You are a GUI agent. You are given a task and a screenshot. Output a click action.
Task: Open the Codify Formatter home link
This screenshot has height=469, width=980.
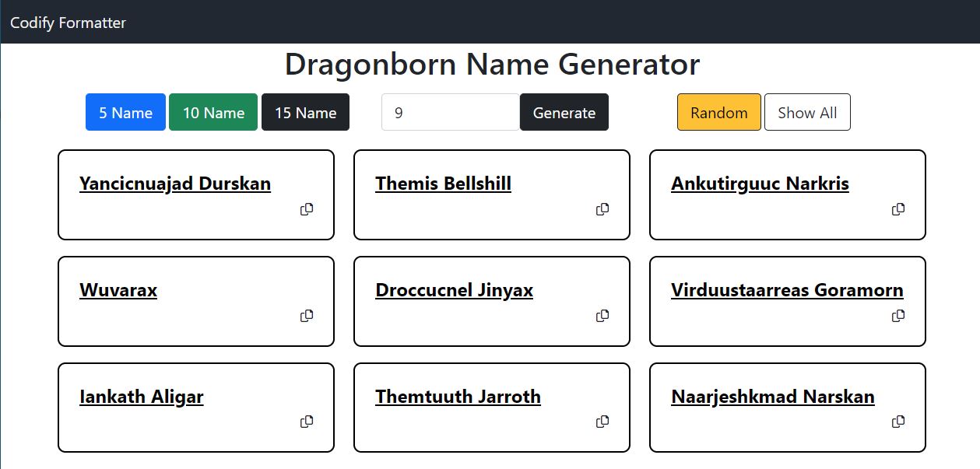tap(67, 23)
